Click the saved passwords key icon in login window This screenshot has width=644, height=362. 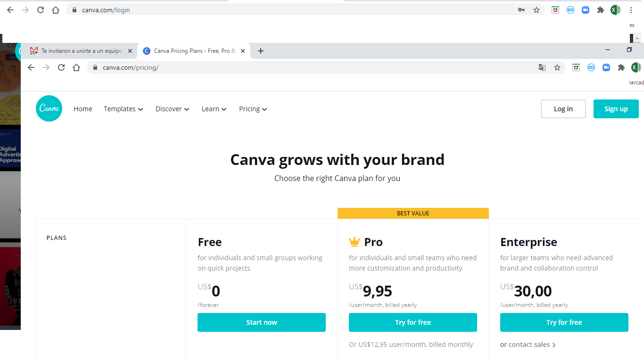pos(521,10)
